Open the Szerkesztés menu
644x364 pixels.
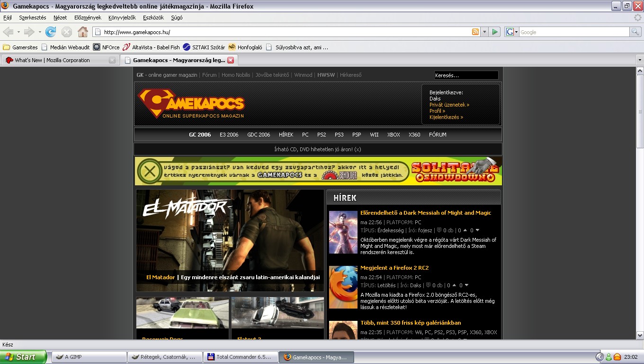point(33,18)
